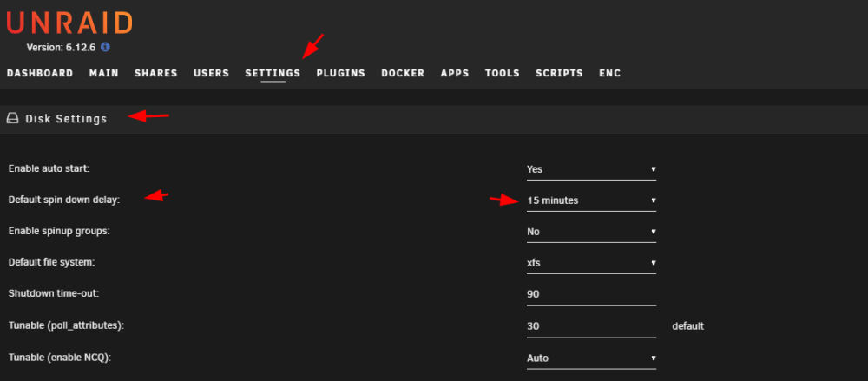868x381 pixels.
Task: Select the Settings menu item
Action: coord(273,73)
